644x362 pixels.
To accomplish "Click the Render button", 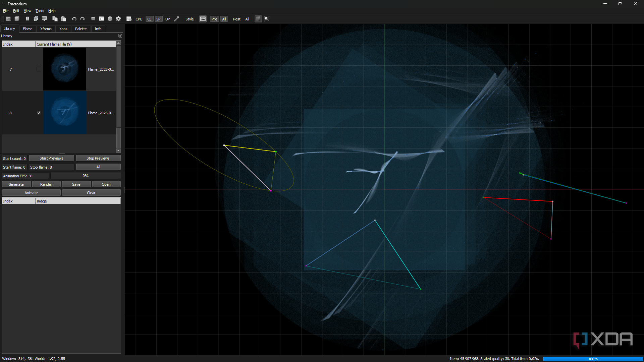I will [46, 184].
